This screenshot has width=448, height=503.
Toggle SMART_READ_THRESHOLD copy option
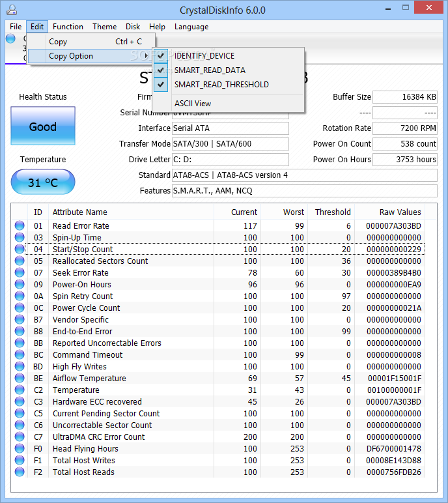[x=229, y=85]
